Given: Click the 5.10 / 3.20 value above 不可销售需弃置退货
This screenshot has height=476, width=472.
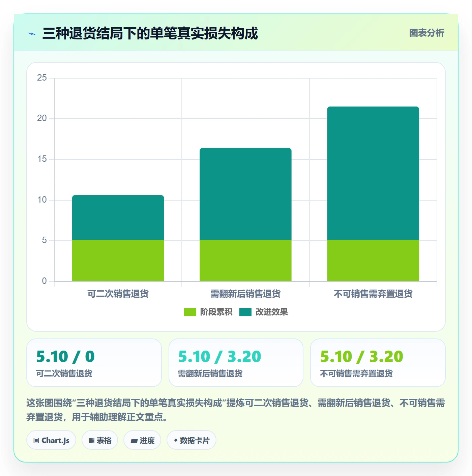Looking at the screenshot, I should pos(361,357).
